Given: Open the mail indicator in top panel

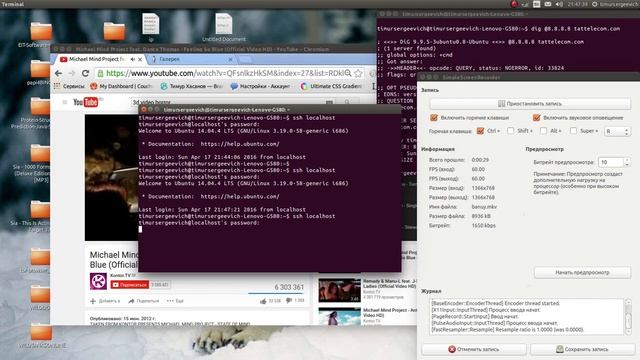Looking at the screenshot, I should coord(548,4).
